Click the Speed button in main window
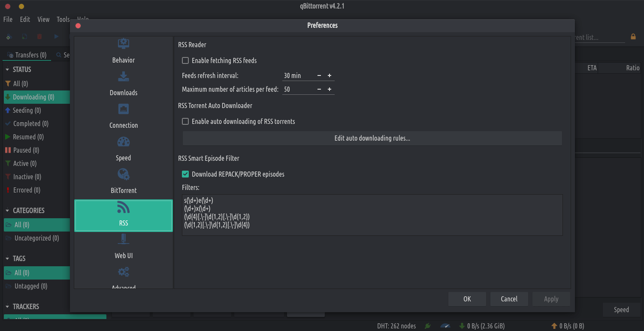This screenshot has height=331, width=644. click(x=621, y=310)
